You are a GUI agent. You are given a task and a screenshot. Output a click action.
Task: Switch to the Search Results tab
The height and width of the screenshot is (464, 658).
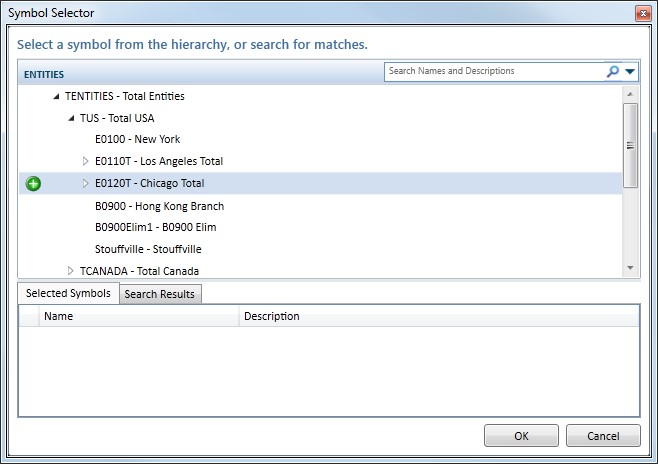coord(161,294)
